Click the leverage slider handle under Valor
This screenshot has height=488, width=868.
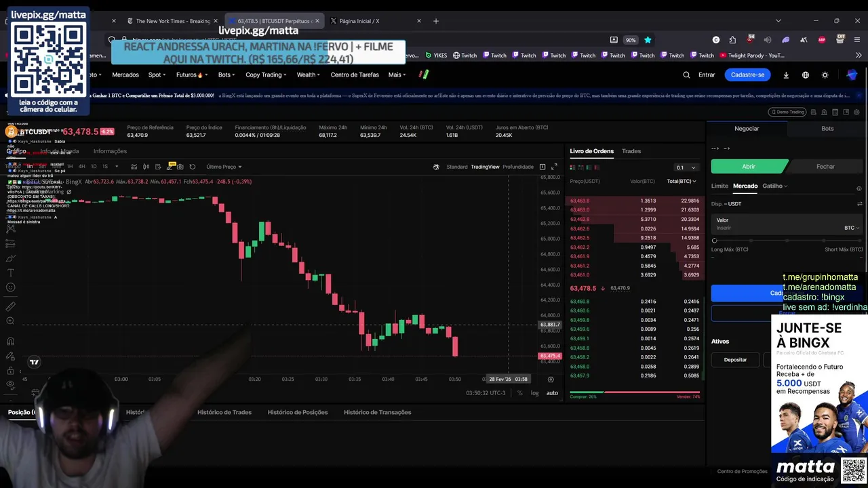click(714, 241)
